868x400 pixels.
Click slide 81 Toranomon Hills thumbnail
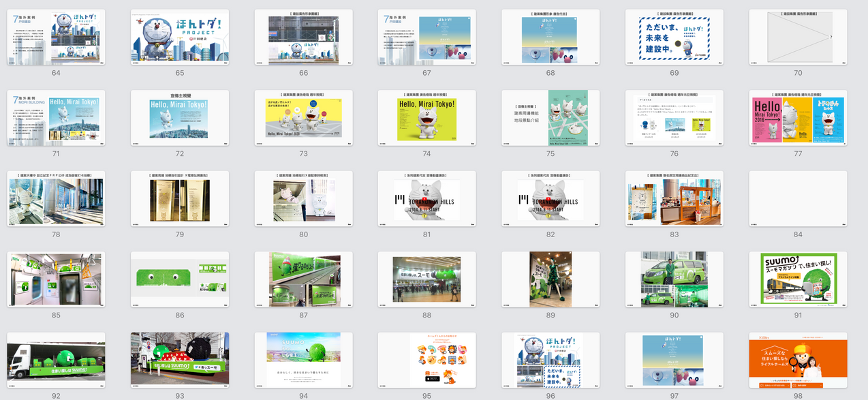(x=427, y=199)
